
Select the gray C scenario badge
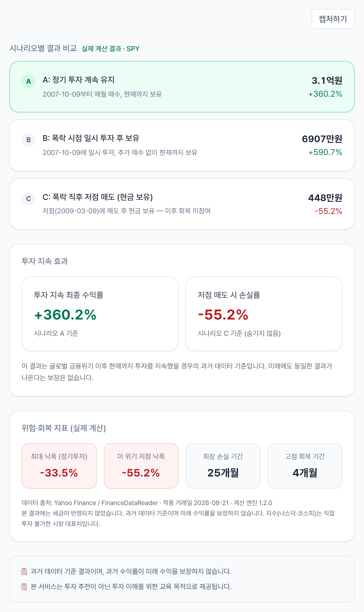28,199
